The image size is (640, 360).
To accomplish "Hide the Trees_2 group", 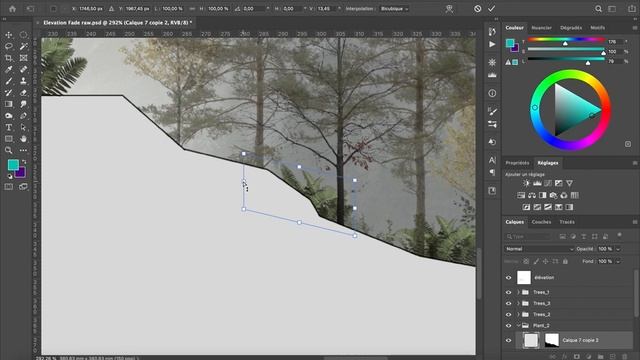I will [509, 314].
